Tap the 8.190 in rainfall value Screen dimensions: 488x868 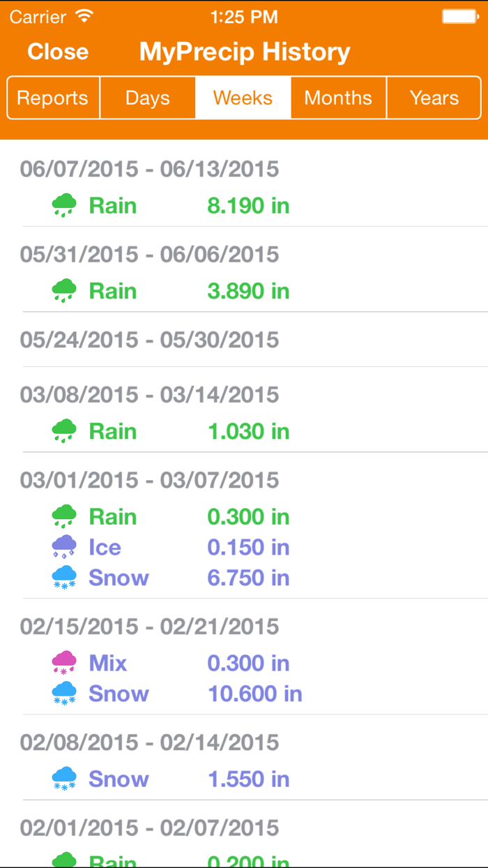tap(248, 204)
